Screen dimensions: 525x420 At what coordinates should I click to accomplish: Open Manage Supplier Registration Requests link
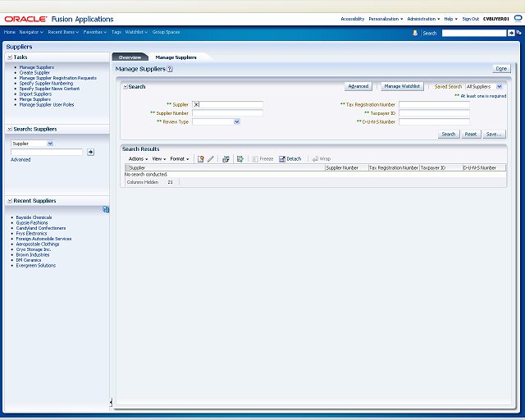pyautogui.click(x=58, y=78)
